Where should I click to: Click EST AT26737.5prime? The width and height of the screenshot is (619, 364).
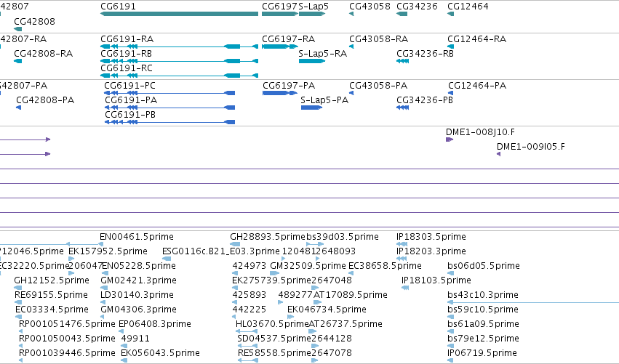tap(346, 324)
